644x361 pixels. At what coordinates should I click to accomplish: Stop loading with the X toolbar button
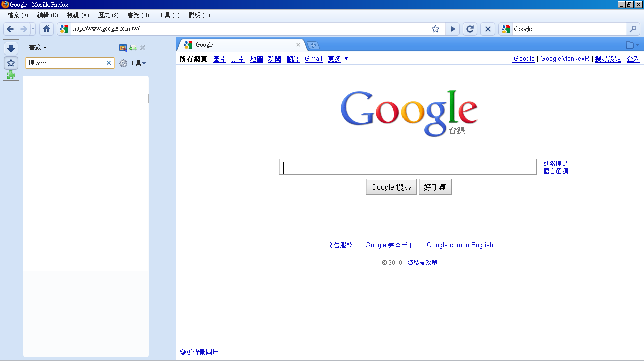(488, 29)
